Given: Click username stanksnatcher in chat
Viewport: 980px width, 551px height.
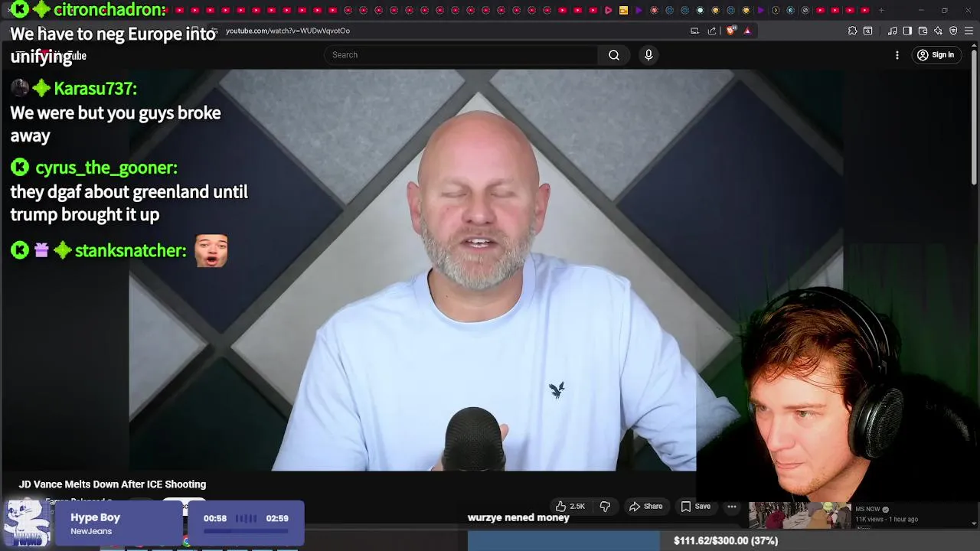Looking at the screenshot, I should click(131, 251).
